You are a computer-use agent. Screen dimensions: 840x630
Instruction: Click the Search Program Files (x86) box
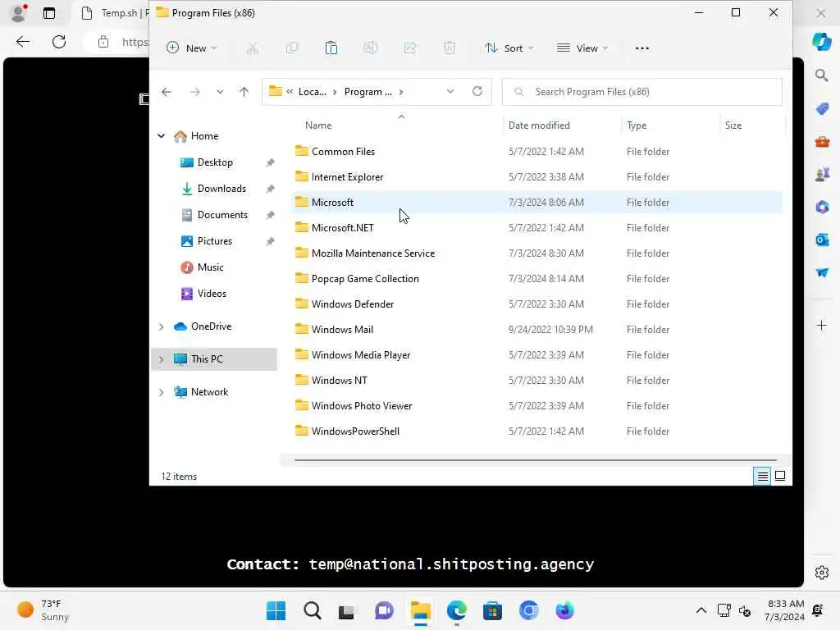pyautogui.click(x=641, y=92)
